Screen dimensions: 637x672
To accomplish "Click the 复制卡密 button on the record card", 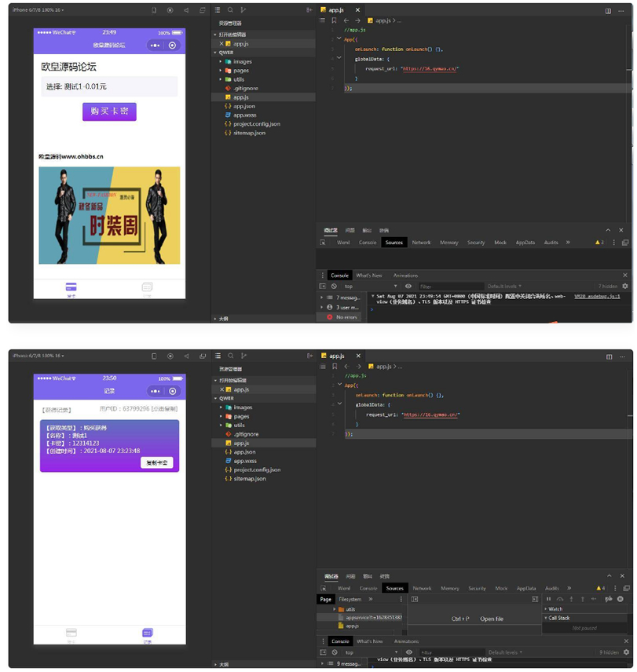I will [x=158, y=462].
